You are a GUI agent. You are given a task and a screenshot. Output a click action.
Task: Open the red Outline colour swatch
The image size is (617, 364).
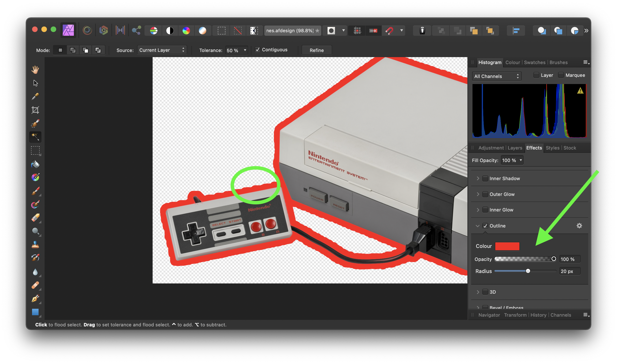click(507, 246)
